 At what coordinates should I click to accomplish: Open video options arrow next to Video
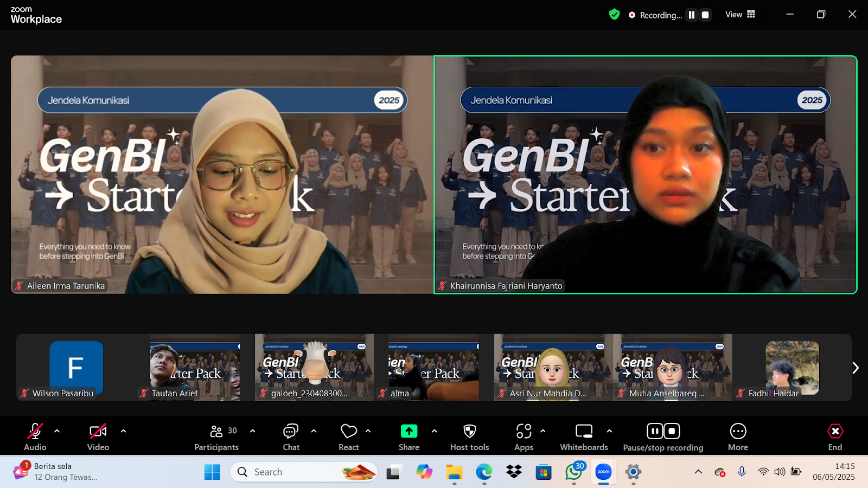(x=123, y=432)
